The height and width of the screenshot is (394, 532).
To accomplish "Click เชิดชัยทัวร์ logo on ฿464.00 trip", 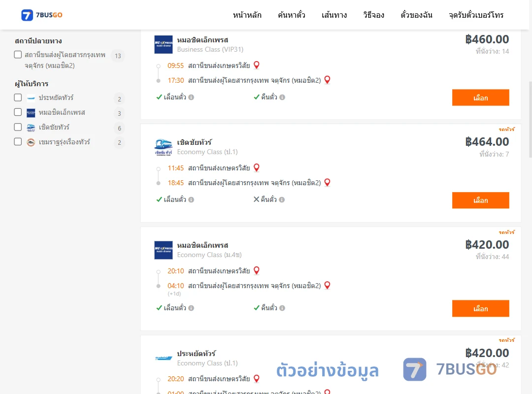I will click(x=164, y=147).
